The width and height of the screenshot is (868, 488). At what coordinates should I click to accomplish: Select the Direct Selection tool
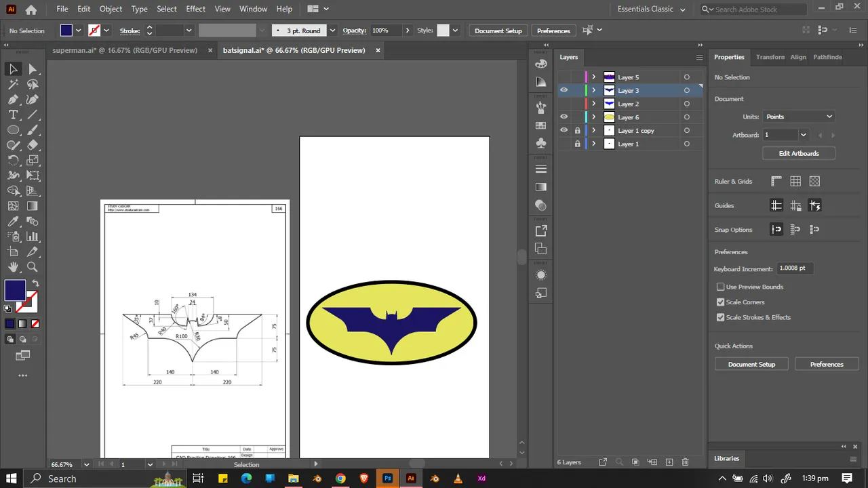(x=33, y=69)
